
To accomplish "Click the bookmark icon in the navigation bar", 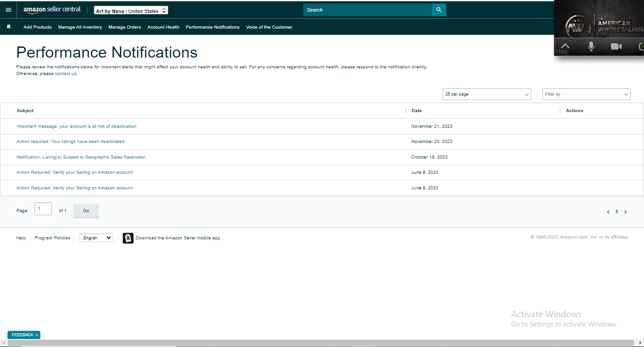I will (8, 27).
